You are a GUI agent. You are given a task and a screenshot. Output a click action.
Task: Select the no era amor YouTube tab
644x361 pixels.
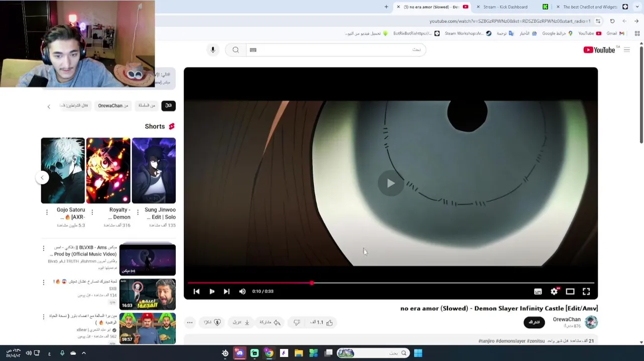[432, 7]
